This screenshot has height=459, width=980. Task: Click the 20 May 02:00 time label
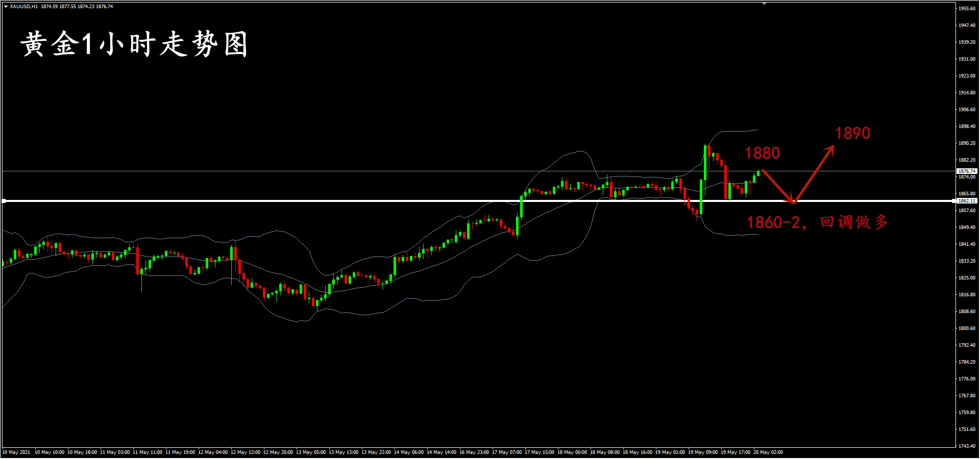click(x=768, y=452)
